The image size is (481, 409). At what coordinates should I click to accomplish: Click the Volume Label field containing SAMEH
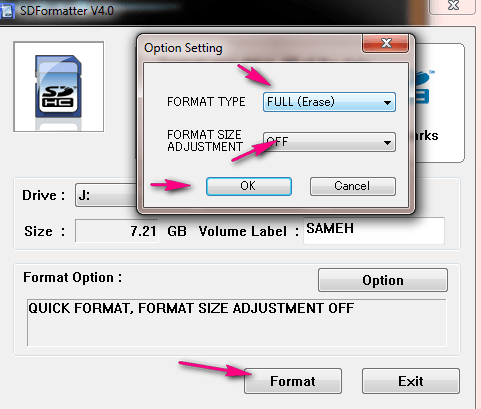pos(374,230)
